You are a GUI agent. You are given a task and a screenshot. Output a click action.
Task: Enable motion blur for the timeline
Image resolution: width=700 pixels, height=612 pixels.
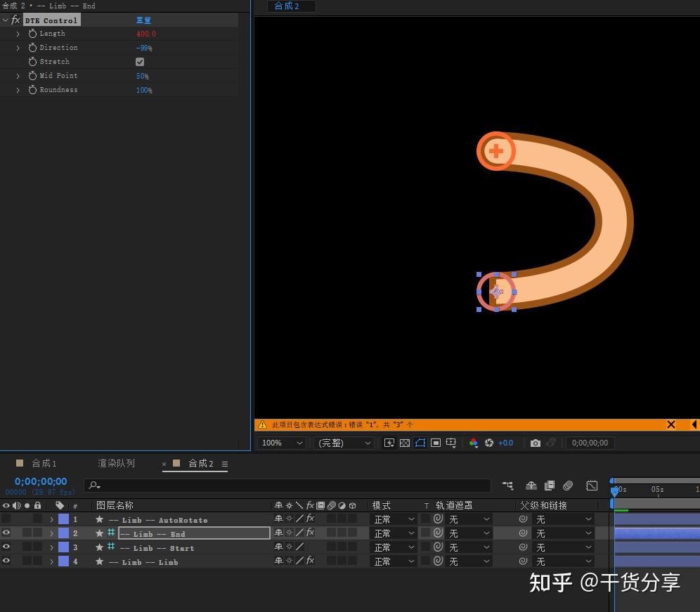coord(568,486)
